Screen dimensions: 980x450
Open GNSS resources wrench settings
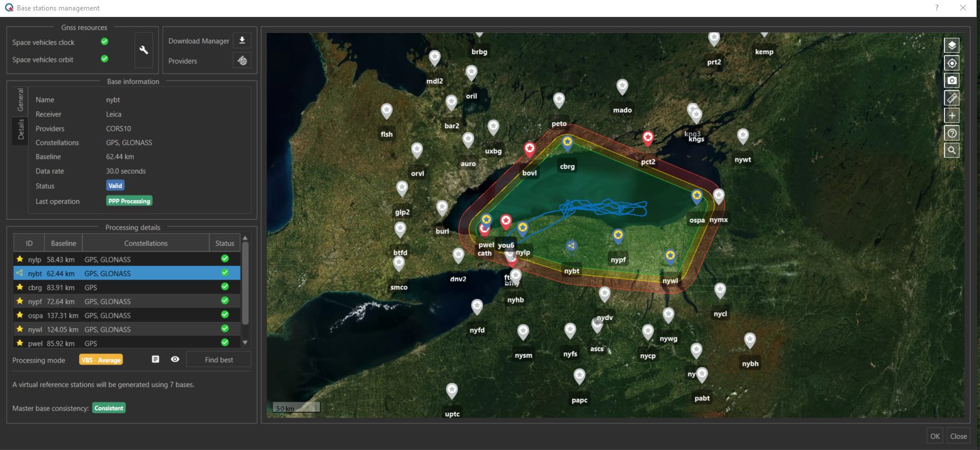(x=144, y=50)
